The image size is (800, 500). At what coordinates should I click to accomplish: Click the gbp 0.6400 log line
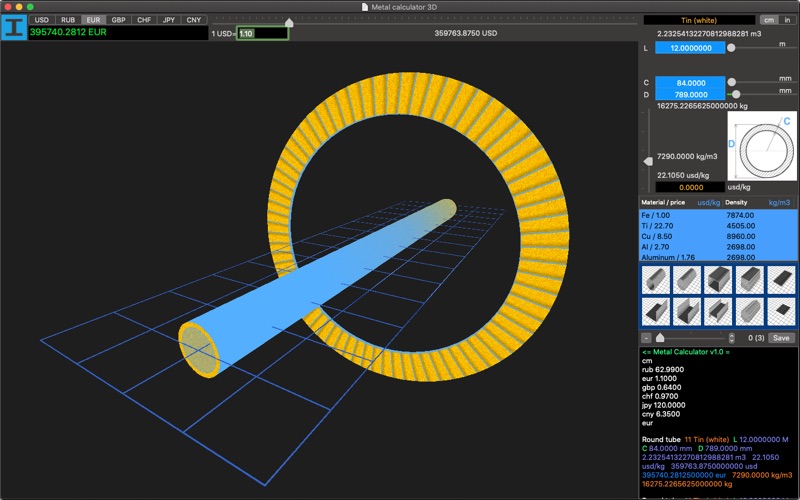[661, 387]
